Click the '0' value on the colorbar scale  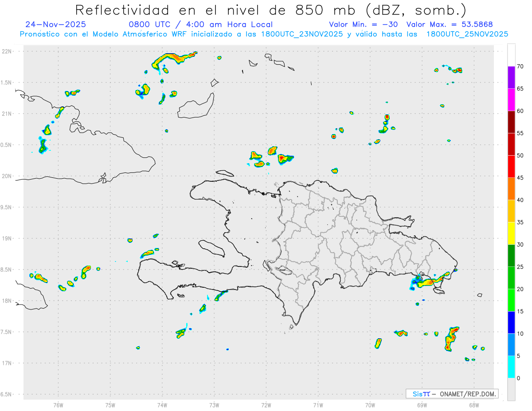click(518, 378)
